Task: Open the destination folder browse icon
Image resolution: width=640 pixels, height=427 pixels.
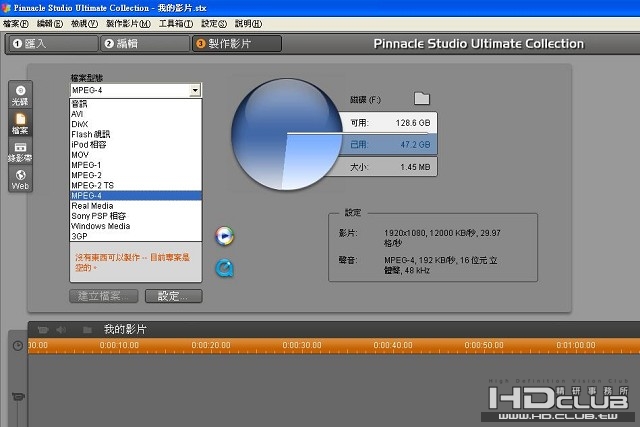Action: click(x=422, y=98)
